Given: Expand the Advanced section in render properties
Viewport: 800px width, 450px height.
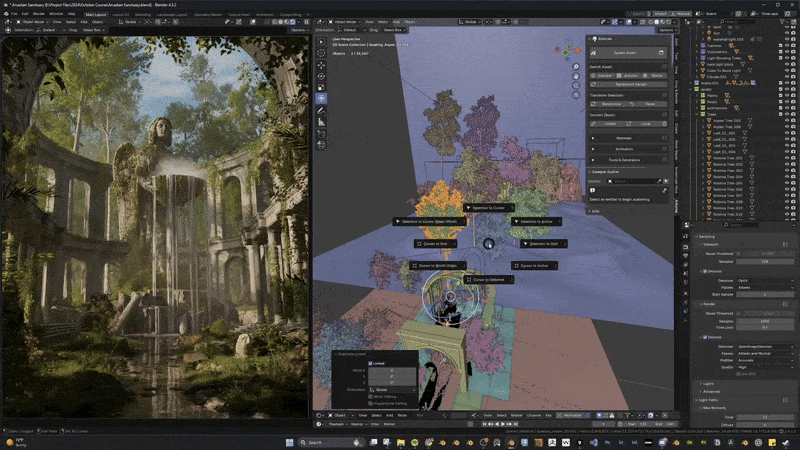Looking at the screenshot, I should point(701,392).
